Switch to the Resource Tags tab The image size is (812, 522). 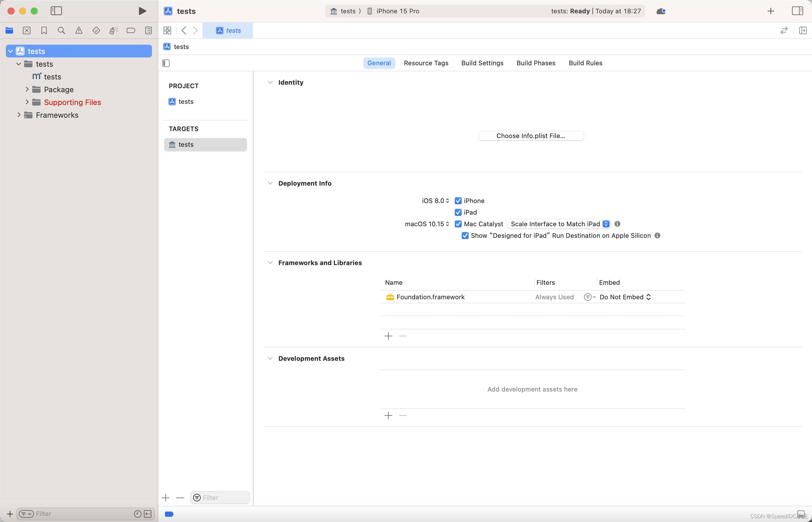(426, 63)
